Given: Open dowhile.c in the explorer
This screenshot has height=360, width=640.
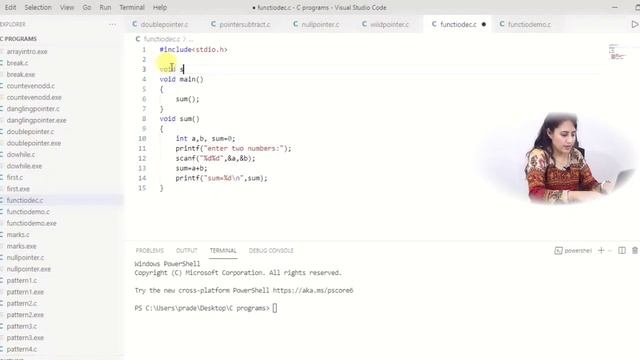Looking at the screenshot, I should tap(20, 155).
